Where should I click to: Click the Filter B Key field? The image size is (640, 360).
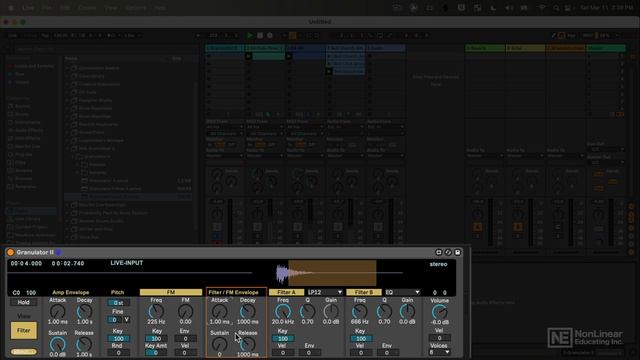tap(360, 339)
